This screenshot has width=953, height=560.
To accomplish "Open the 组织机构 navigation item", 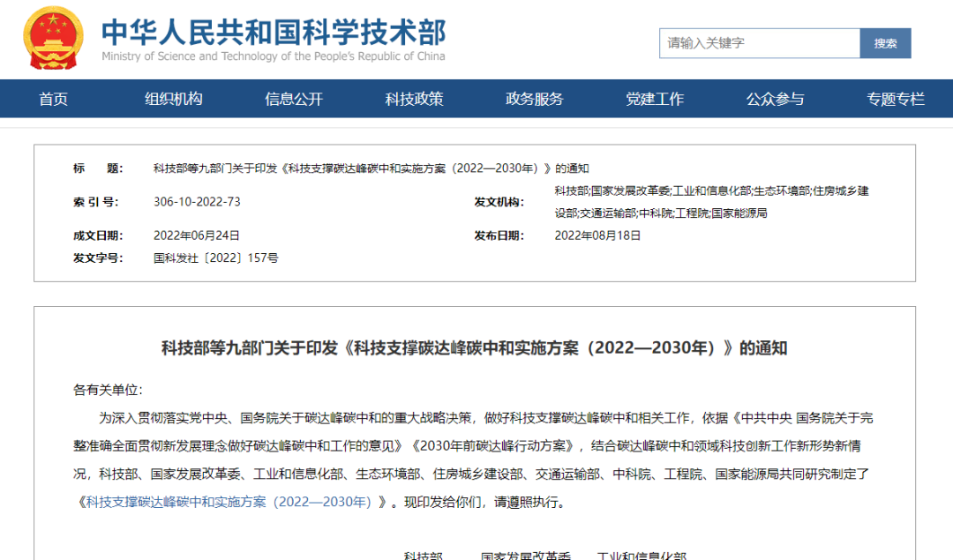I will (x=174, y=99).
